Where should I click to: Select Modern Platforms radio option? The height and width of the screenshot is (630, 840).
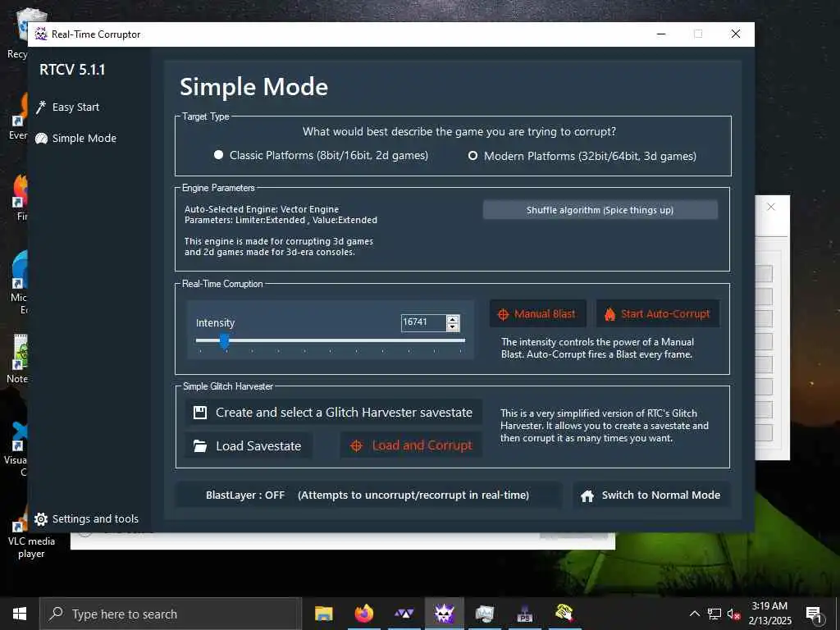coord(582,156)
